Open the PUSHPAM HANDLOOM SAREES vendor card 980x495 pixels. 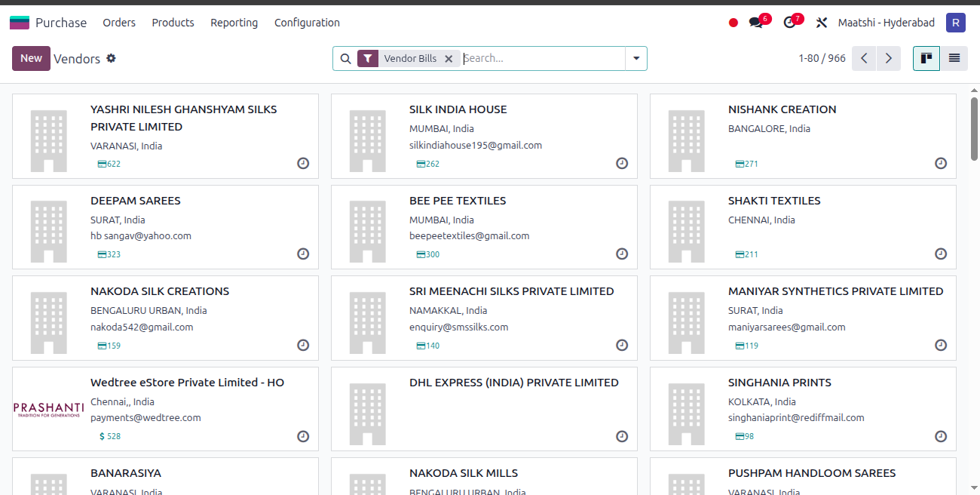803,476
